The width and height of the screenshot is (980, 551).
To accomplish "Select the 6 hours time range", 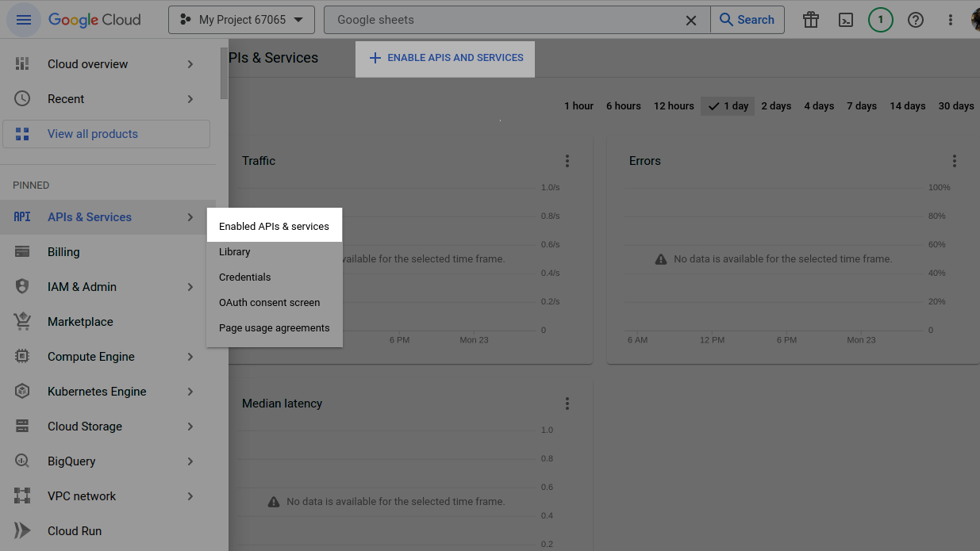I will 624,106.
